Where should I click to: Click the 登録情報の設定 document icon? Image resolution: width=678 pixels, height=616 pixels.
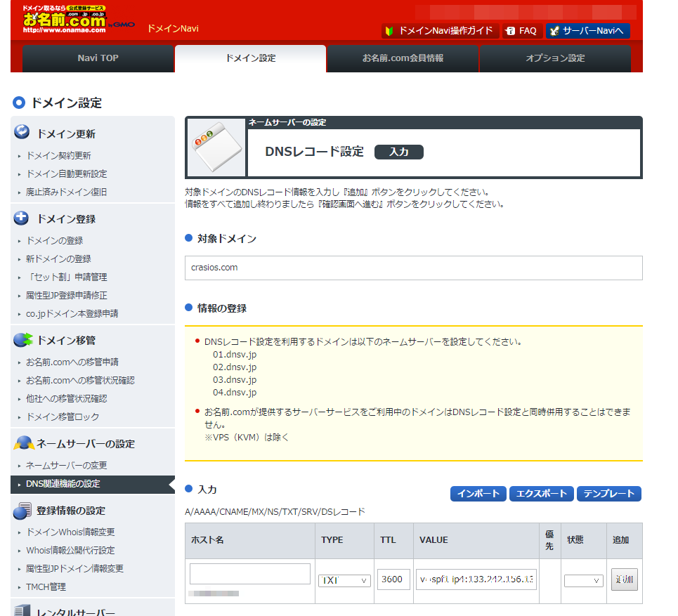click(22, 510)
